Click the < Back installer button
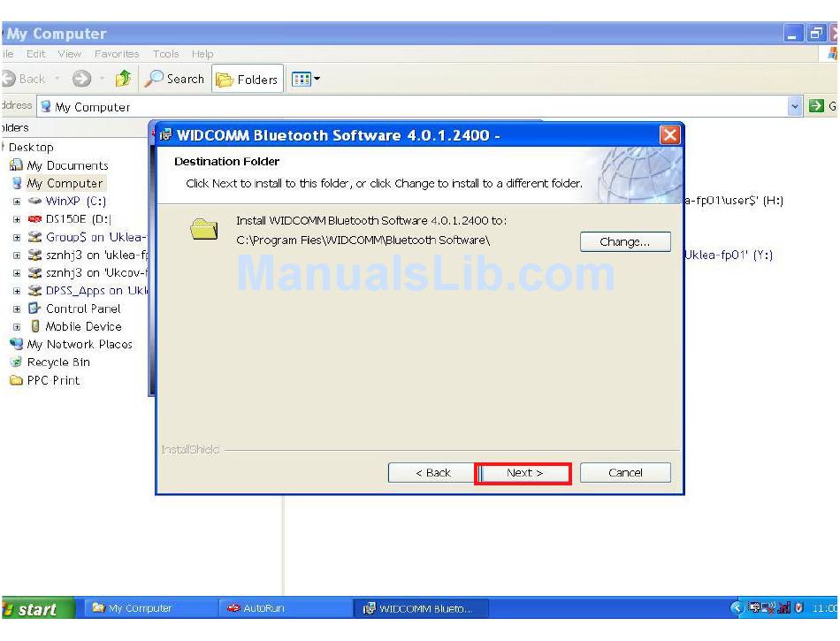This screenshot has height=641, width=840. click(x=433, y=473)
